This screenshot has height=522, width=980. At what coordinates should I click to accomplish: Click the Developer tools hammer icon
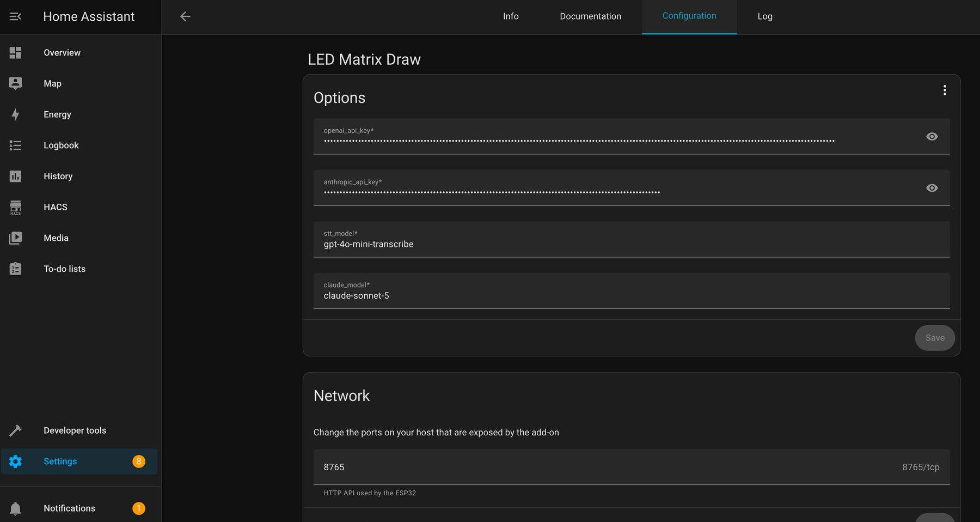pyautogui.click(x=15, y=430)
